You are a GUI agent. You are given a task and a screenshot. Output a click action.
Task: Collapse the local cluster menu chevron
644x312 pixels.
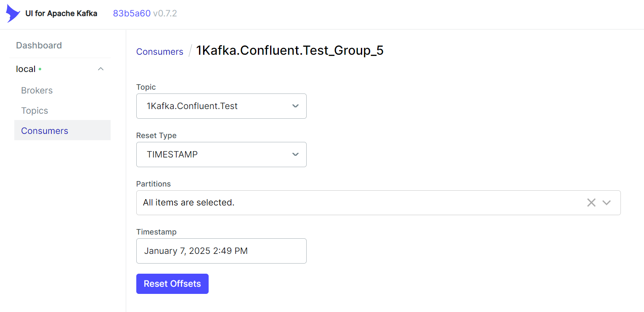coord(101,69)
